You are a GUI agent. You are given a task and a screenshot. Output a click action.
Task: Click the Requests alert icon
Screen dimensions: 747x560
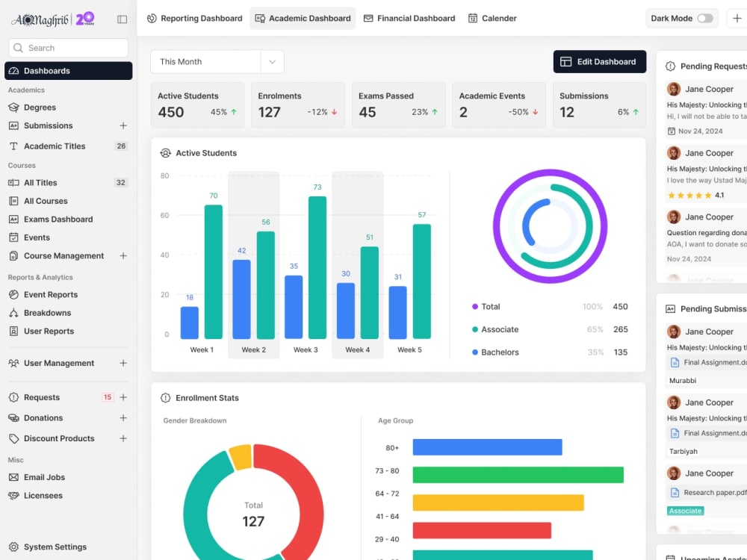coord(13,397)
